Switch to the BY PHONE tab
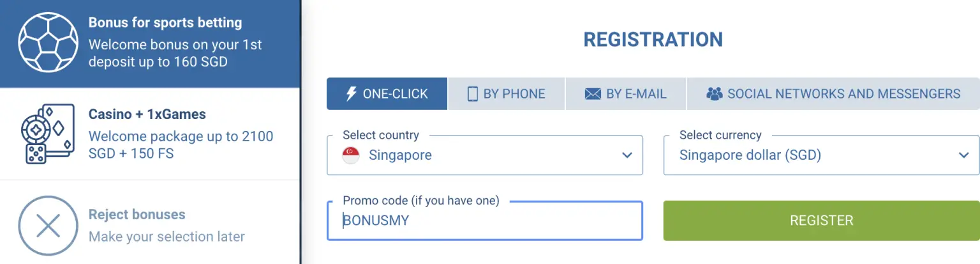980x264 pixels. point(507,94)
